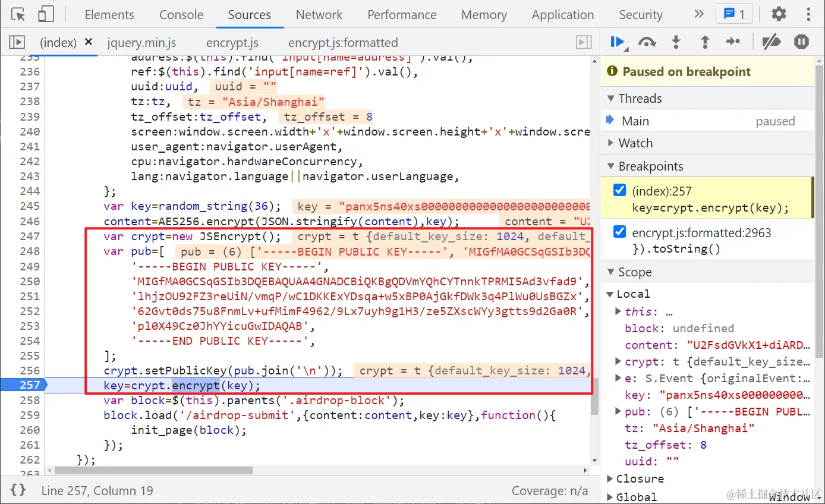Open the encrypt.js:formatted file tab
The image size is (825, 504).
click(x=343, y=43)
